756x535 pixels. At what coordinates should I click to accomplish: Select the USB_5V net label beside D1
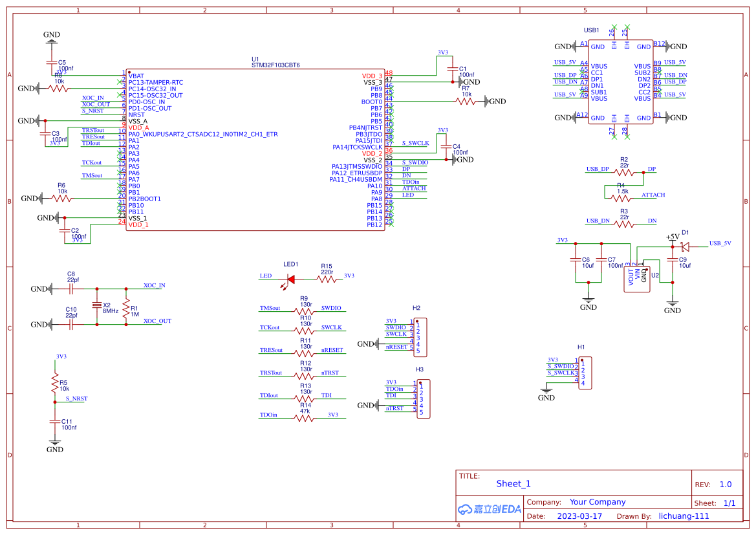720,243
